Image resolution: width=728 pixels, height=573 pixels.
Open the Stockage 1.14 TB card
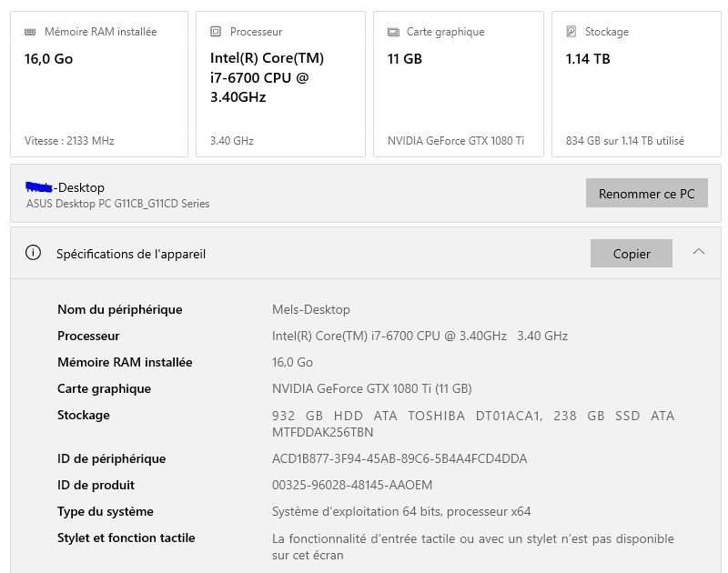click(x=636, y=85)
